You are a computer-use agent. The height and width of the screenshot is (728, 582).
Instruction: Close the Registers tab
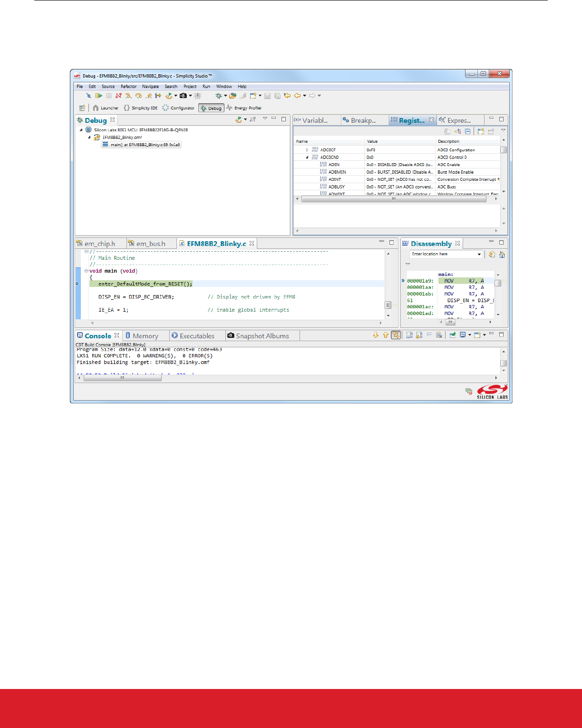click(x=431, y=120)
